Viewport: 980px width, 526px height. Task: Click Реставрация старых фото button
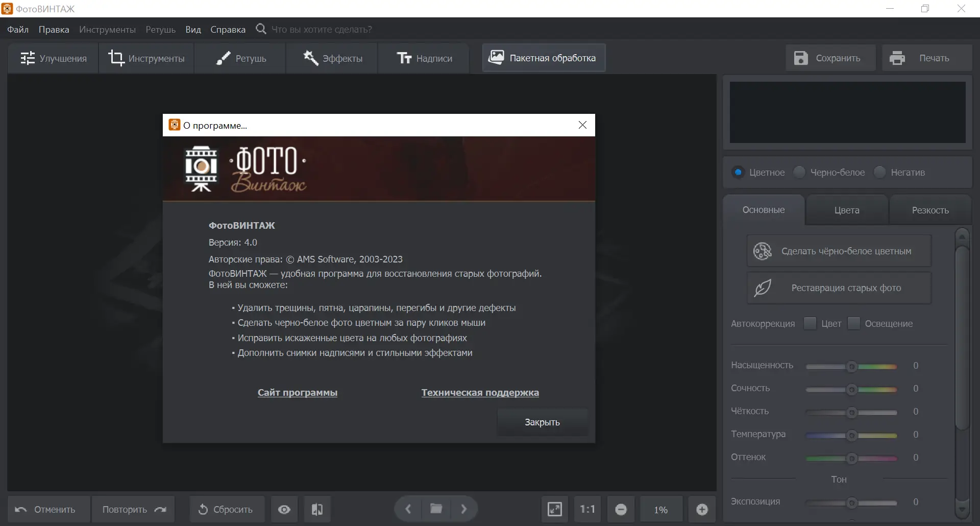click(x=839, y=288)
